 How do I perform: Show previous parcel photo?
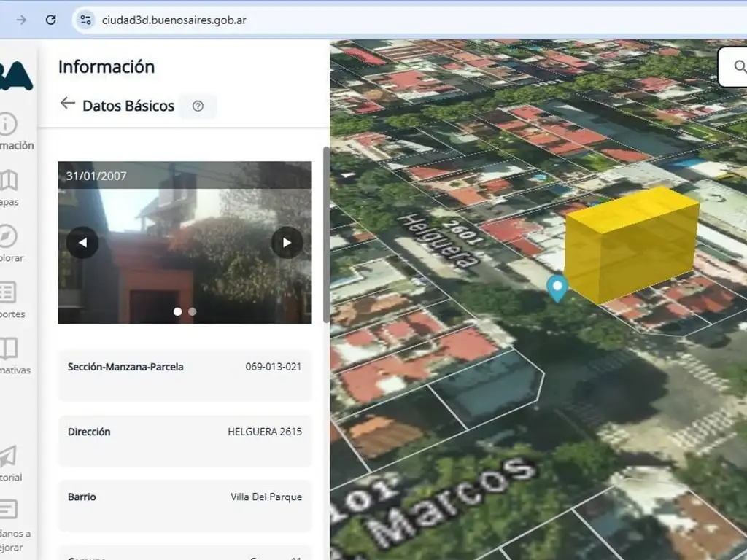82,242
